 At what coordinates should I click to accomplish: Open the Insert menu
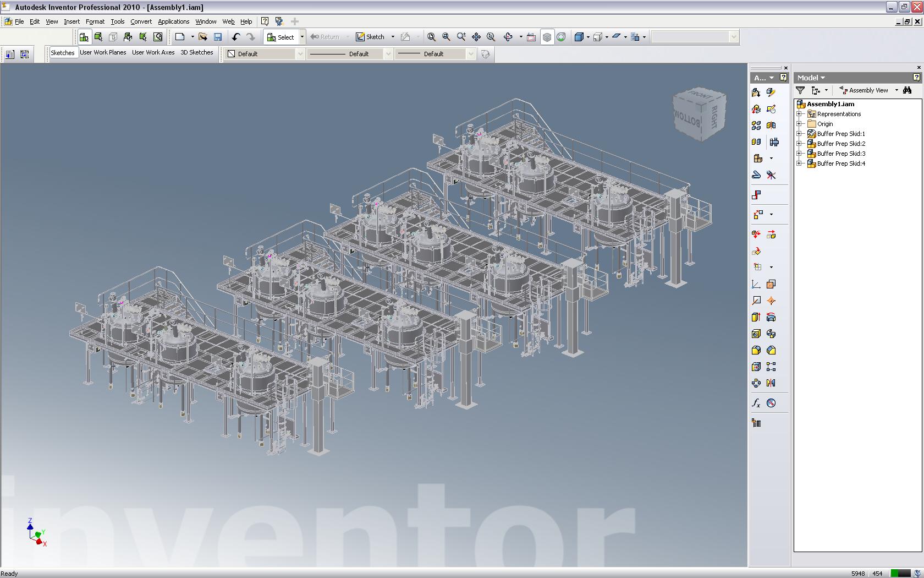(71, 21)
